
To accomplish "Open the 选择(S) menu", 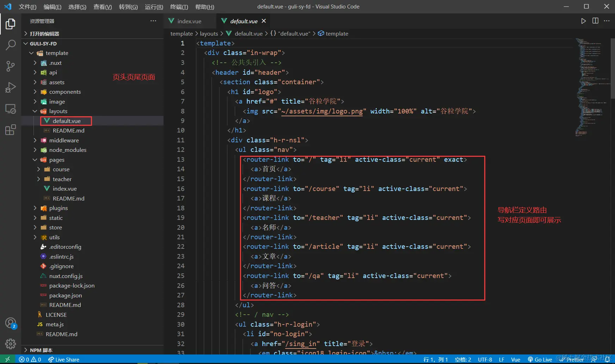I will 78,7.
